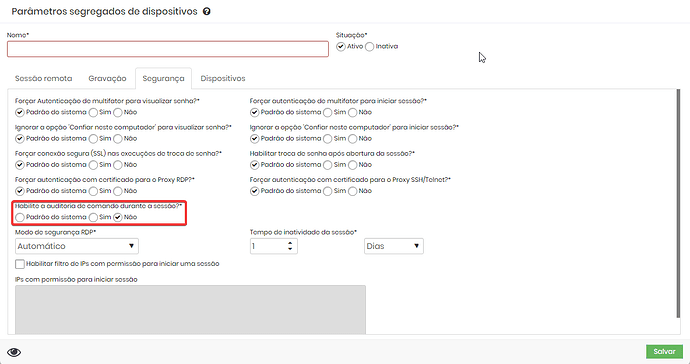Choose Não for multifator para visualizar senha
The image size is (690, 364).
118,113
